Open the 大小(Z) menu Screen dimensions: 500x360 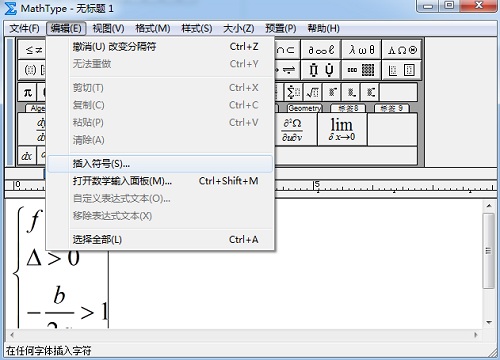pos(239,29)
